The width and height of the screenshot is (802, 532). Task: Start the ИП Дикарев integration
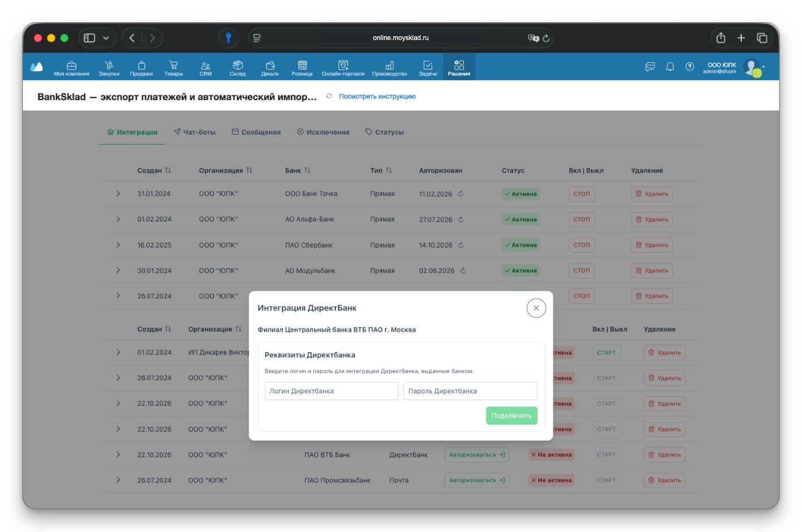point(607,352)
